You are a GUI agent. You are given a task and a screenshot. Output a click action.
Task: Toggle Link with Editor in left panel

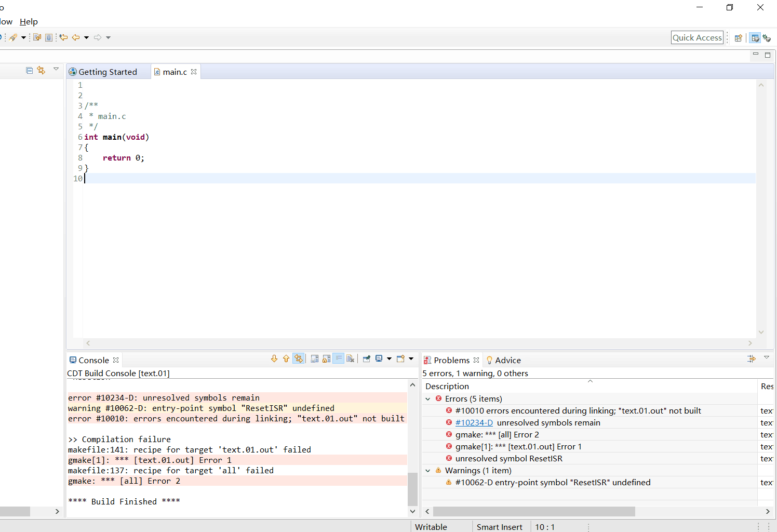coord(41,71)
